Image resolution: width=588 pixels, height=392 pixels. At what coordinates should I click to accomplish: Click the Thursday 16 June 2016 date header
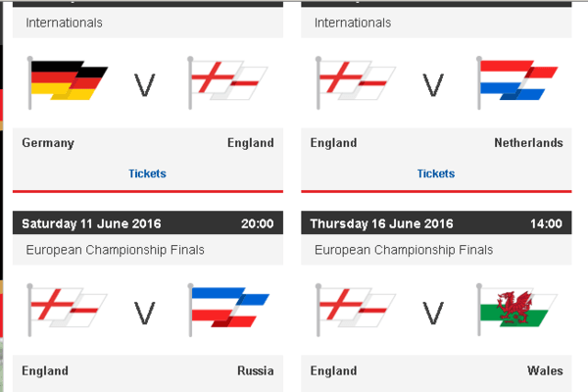coord(381,223)
